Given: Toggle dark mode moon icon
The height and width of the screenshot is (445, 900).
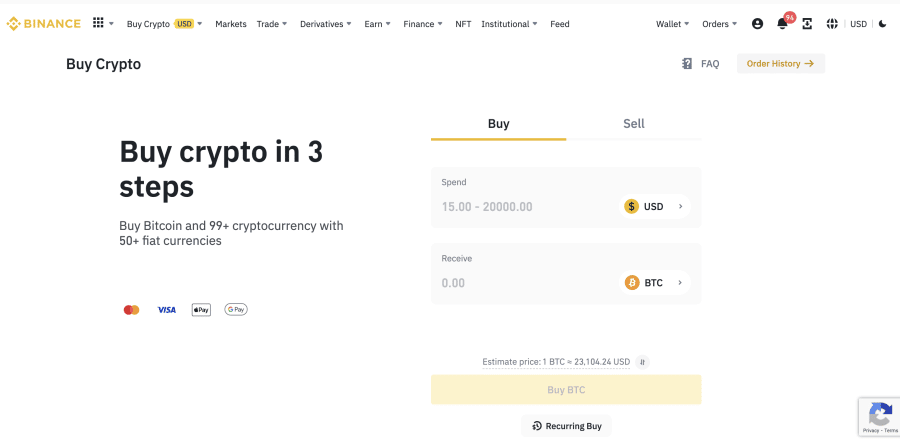Looking at the screenshot, I should tap(883, 24).
